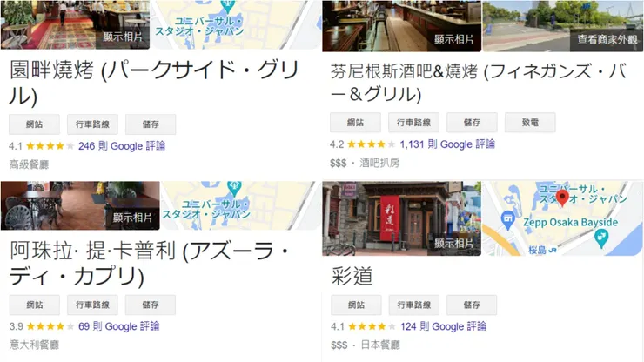
Task: Click teal map pin on 阿珠拉 map
Action: point(234,189)
